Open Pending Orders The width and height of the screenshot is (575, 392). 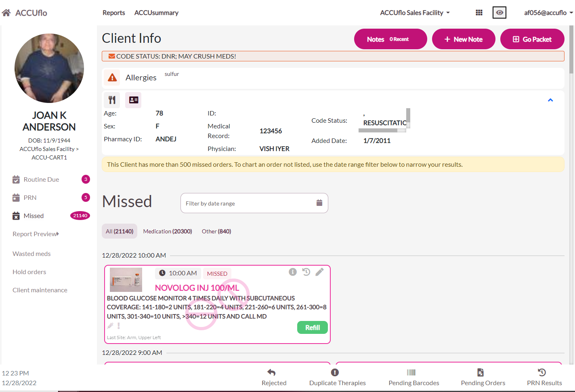click(x=483, y=377)
